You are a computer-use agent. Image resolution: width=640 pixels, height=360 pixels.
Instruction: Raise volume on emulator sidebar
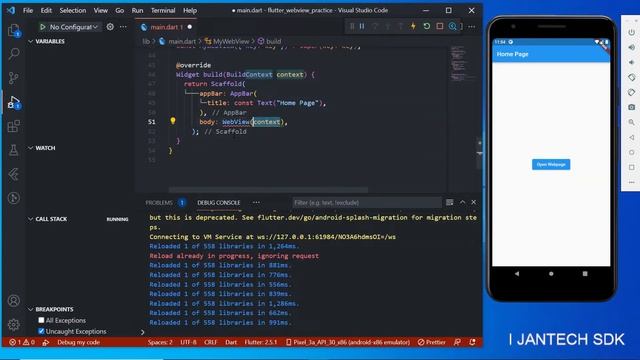point(631,47)
